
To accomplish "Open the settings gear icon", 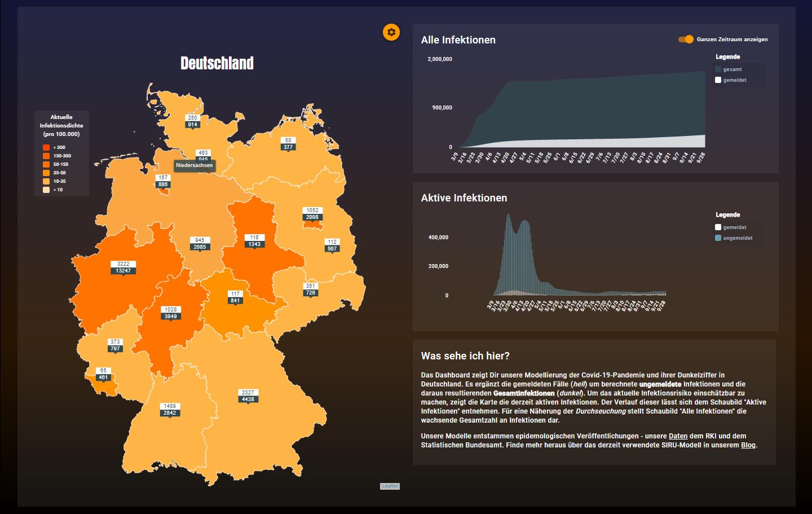I will tap(391, 32).
